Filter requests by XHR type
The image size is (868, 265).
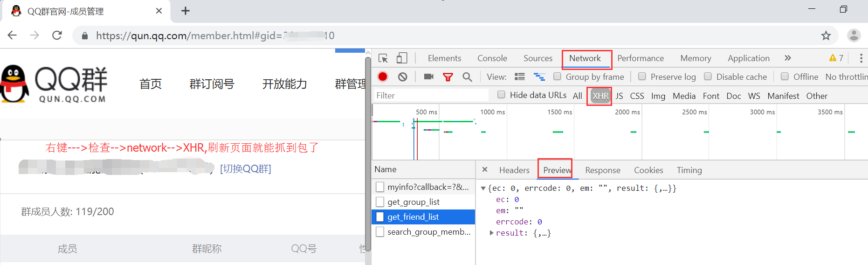[600, 96]
